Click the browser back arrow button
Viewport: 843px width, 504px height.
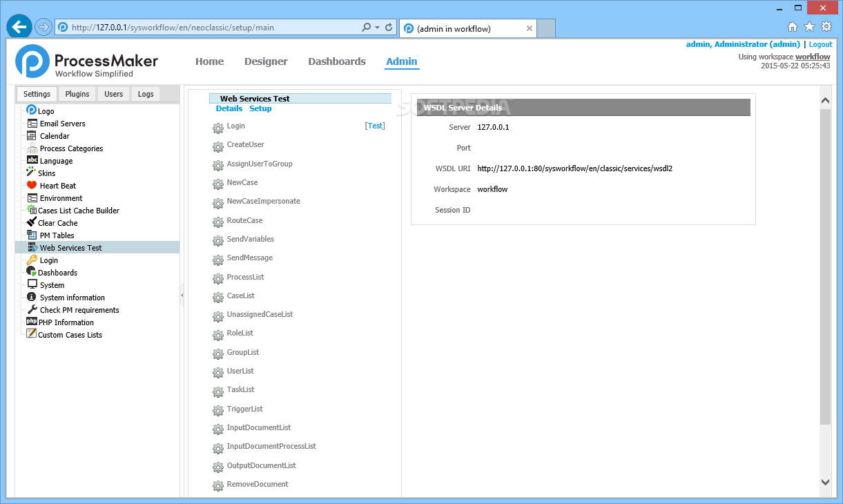coord(20,27)
